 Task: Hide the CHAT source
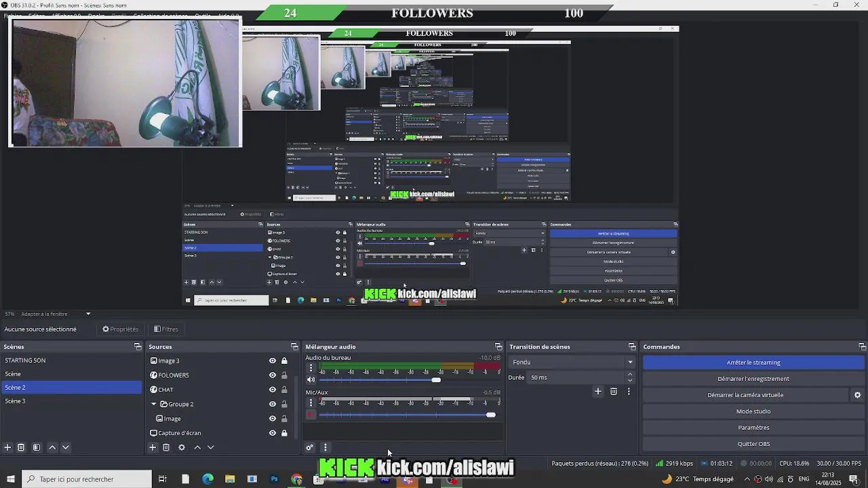[x=273, y=390]
